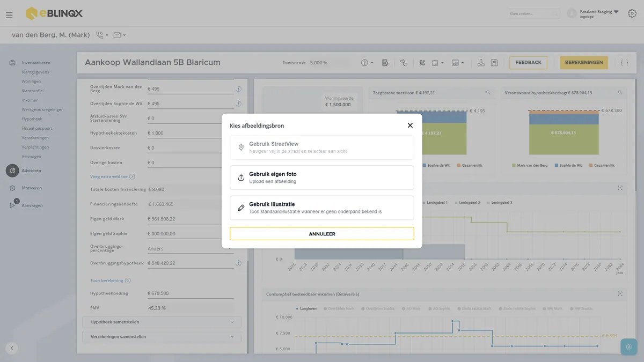Click Toon berekening link
The width and height of the screenshot is (644, 362).
click(110, 280)
